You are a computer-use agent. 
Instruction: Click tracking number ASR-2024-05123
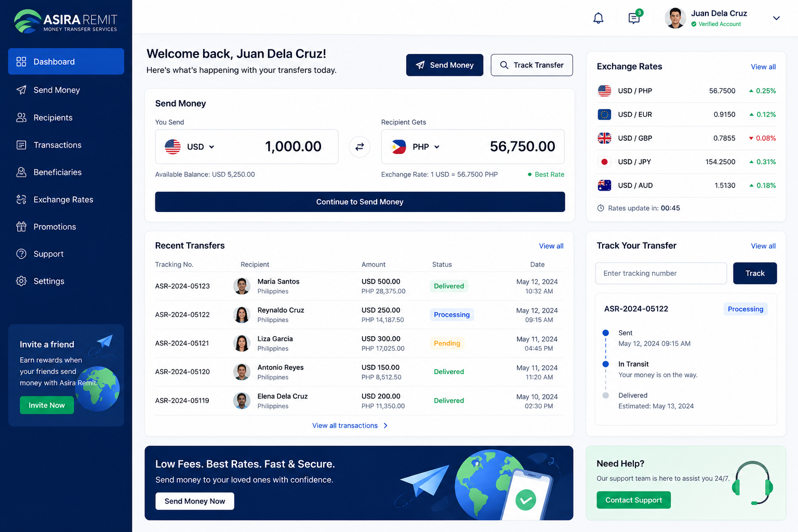(182, 286)
